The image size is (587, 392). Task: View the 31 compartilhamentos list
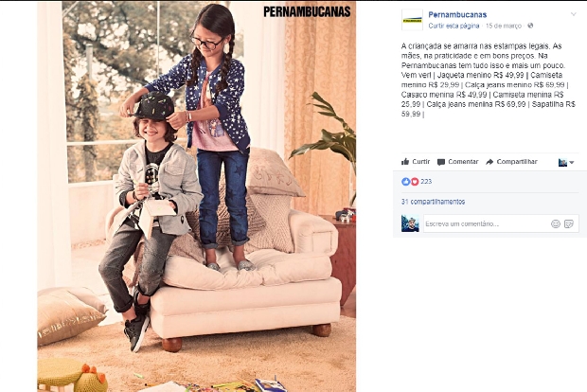433,202
